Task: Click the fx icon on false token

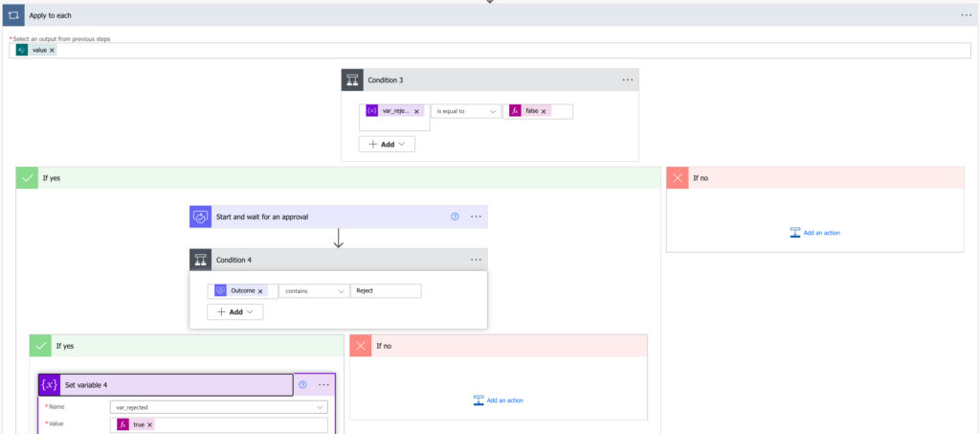Action: (x=516, y=111)
